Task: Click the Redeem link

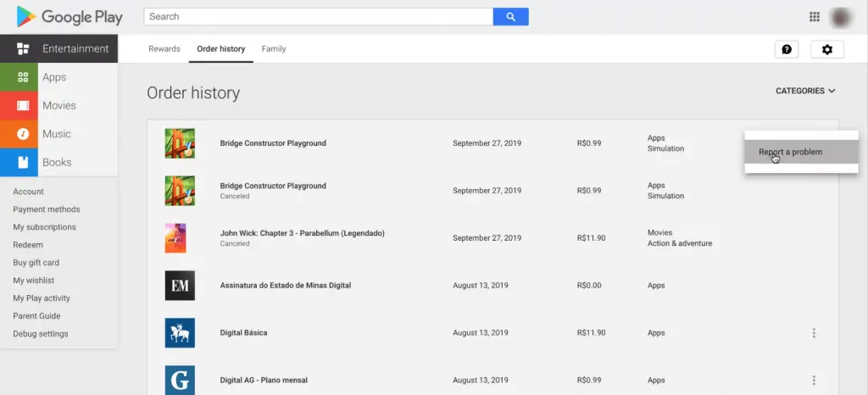Action: (28, 244)
